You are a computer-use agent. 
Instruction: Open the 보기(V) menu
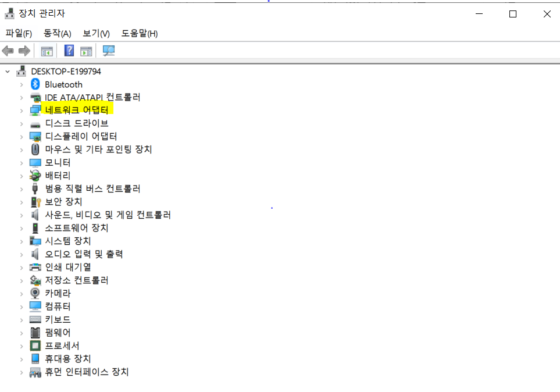[x=96, y=33]
